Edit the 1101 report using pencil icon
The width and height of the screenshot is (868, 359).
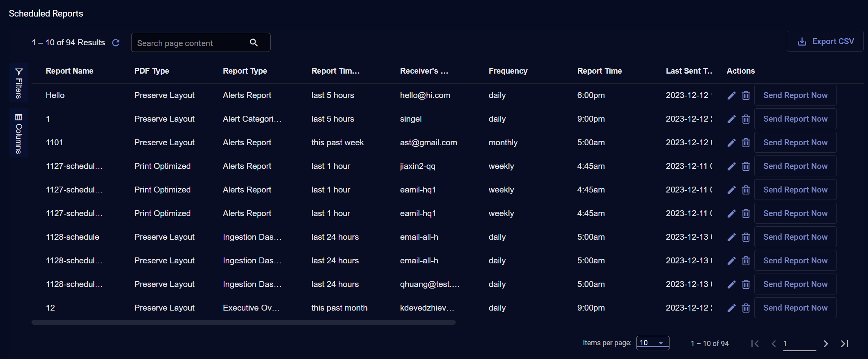click(x=731, y=142)
